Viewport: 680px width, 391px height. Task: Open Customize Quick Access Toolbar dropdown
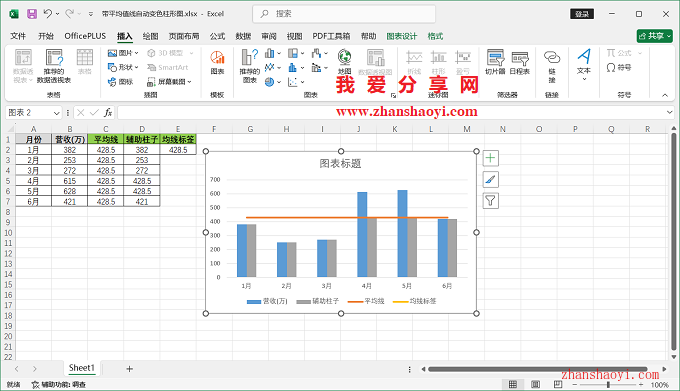[91, 14]
